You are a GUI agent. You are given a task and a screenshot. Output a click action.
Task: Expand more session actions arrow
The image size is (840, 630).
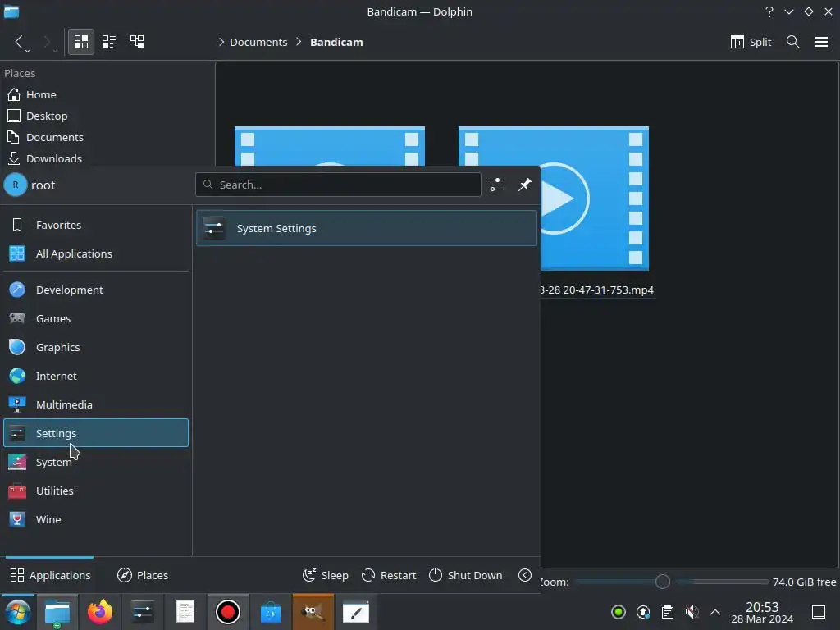point(525,575)
